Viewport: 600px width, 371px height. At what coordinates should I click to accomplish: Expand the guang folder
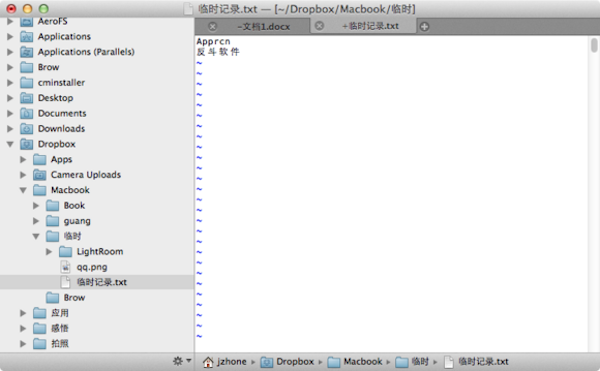[36, 221]
